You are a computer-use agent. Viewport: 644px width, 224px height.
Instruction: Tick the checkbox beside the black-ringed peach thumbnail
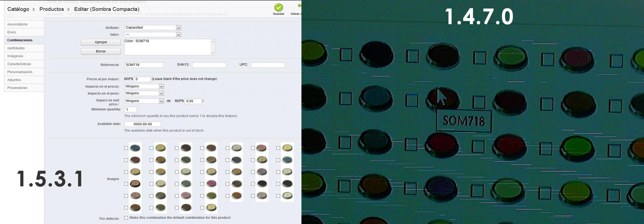coord(126,184)
